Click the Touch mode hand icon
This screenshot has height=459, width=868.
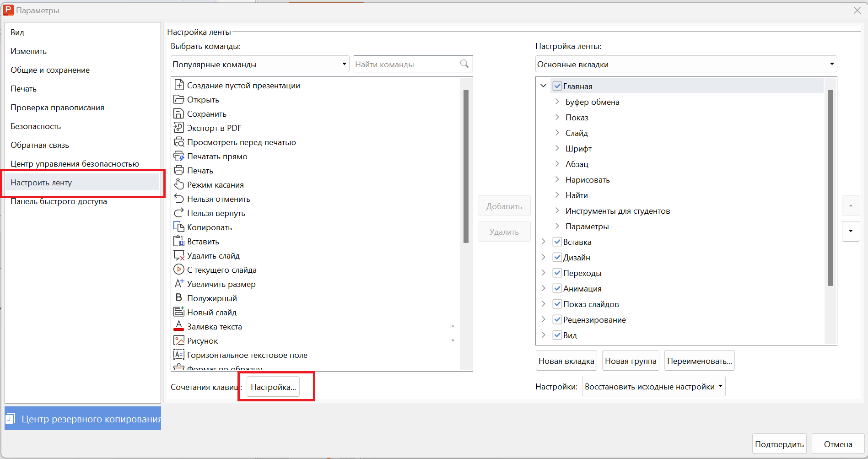point(178,184)
